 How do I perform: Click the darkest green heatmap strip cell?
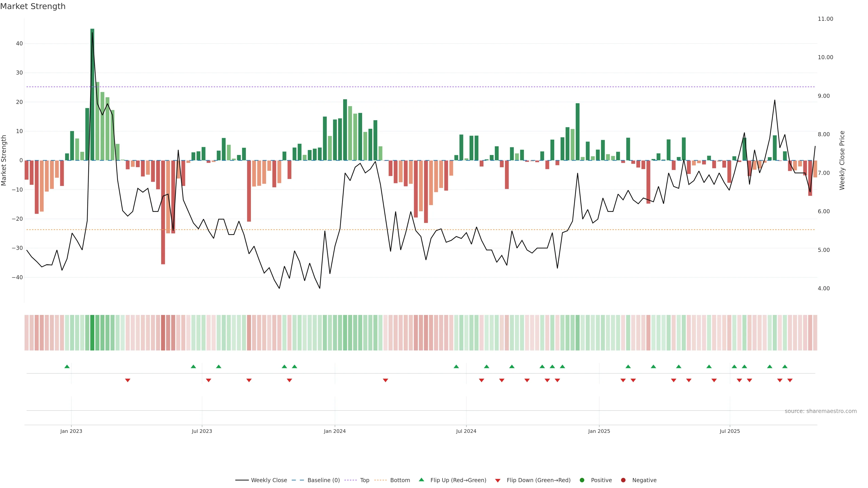click(92, 332)
